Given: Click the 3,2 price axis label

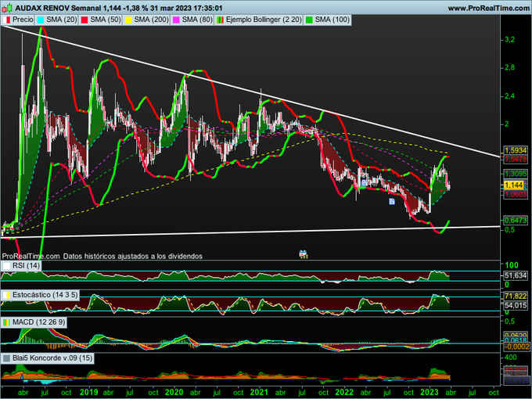Looking at the screenshot, I should [x=509, y=40].
